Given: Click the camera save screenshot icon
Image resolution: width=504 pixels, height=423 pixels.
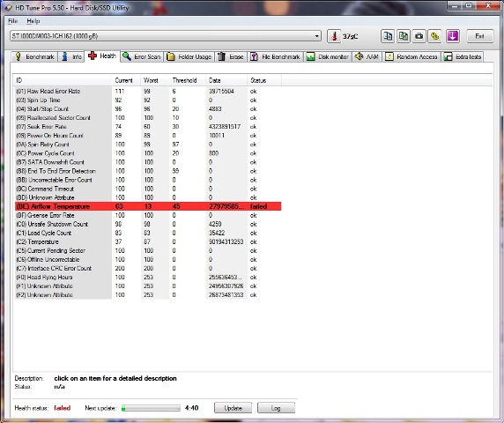Looking at the screenshot, I should point(419,36).
